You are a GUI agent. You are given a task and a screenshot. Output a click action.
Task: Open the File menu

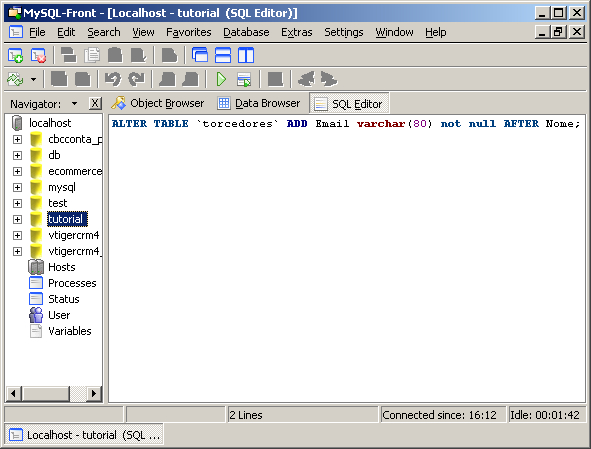click(37, 32)
